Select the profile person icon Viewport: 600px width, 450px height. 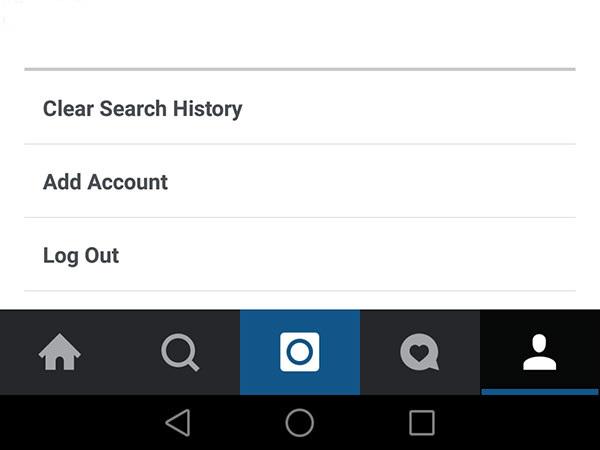540,352
